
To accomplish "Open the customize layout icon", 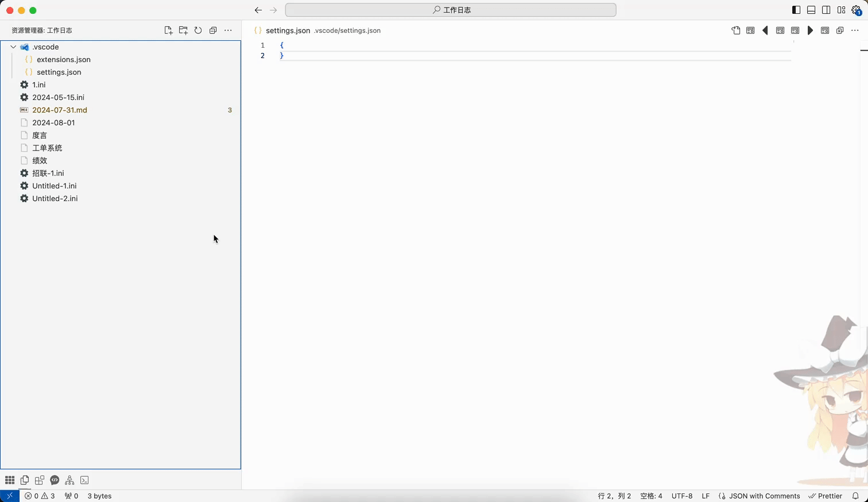I will [841, 10].
